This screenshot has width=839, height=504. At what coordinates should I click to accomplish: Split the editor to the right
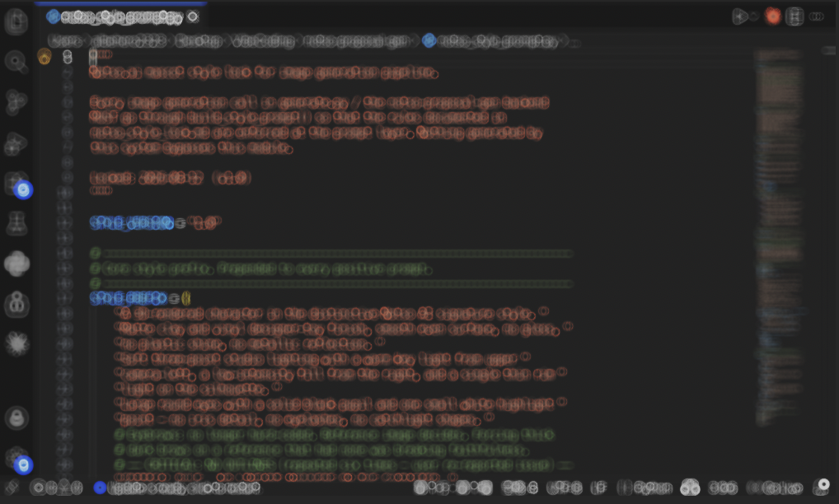point(794,16)
